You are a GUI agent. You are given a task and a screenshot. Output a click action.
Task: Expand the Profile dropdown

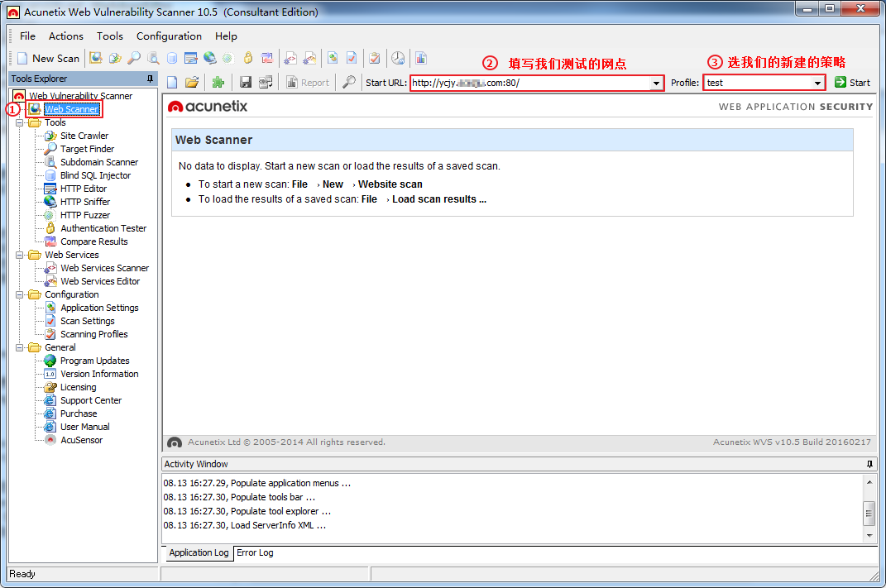point(817,83)
